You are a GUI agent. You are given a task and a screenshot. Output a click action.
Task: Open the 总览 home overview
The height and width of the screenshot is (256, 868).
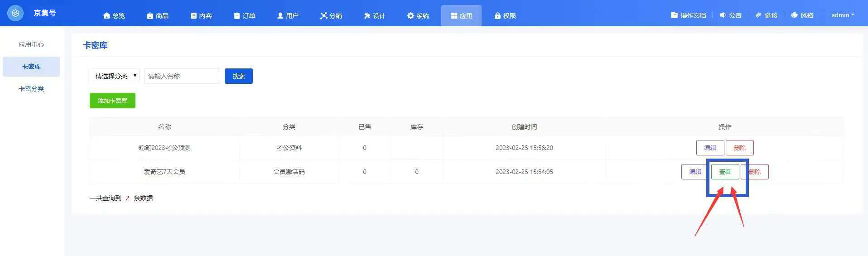click(x=114, y=16)
